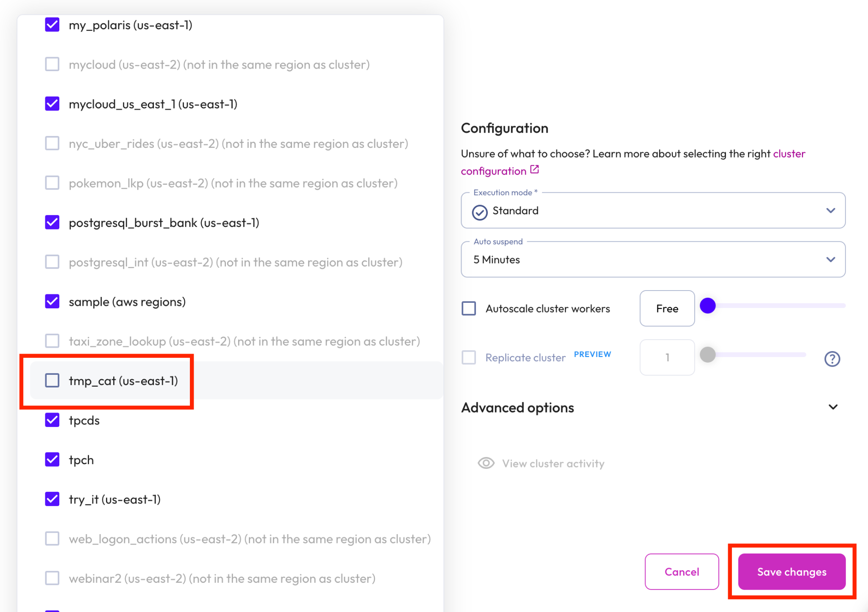This screenshot has height=612, width=868.
Task: Click the Standard checkmark circle icon
Action: pyautogui.click(x=480, y=212)
